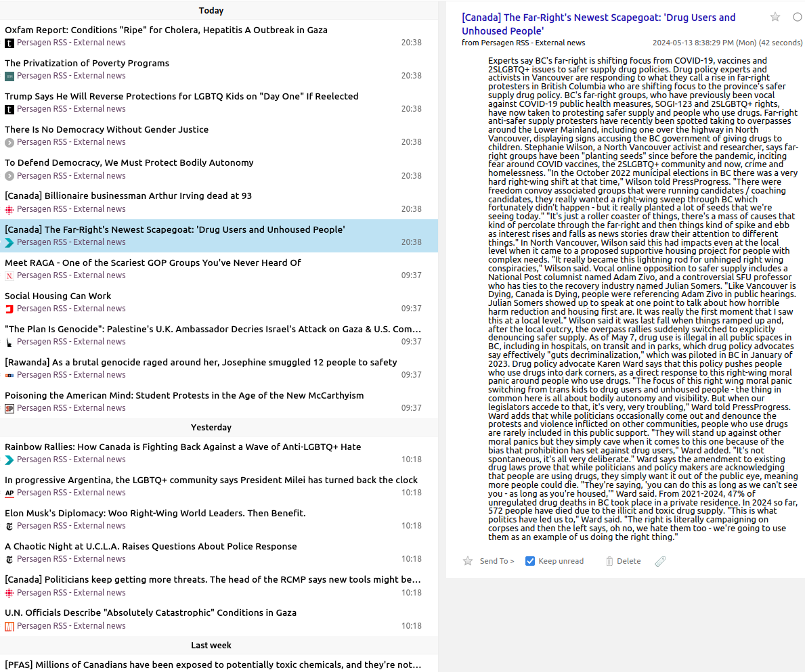Open Billionaire businessman Arthur Irving article
This screenshot has width=805, height=672.
coord(219,202)
